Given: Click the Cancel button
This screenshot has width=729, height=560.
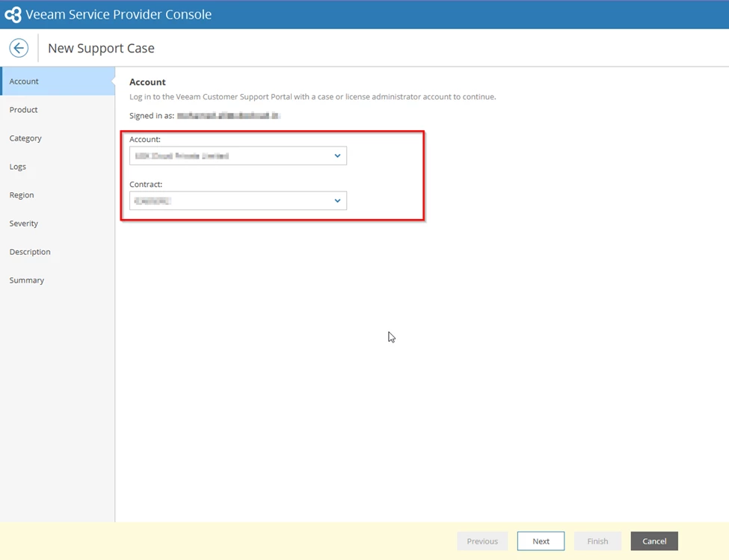Looking at the screenshot, I should tap(654, 541).
